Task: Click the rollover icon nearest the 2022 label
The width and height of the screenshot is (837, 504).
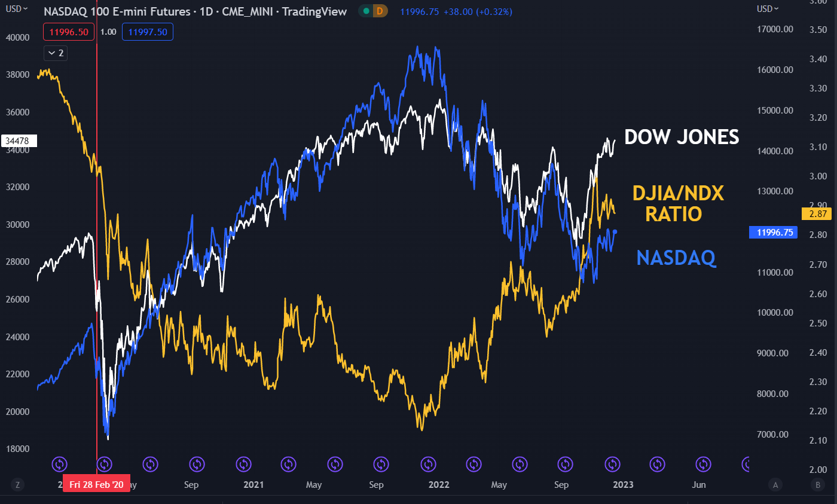Action: [428, 464]
